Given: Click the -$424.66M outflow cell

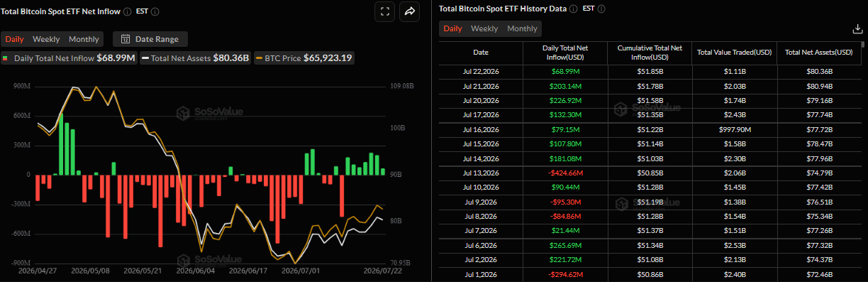Looking at the screenshot, I should coord(565,173).
